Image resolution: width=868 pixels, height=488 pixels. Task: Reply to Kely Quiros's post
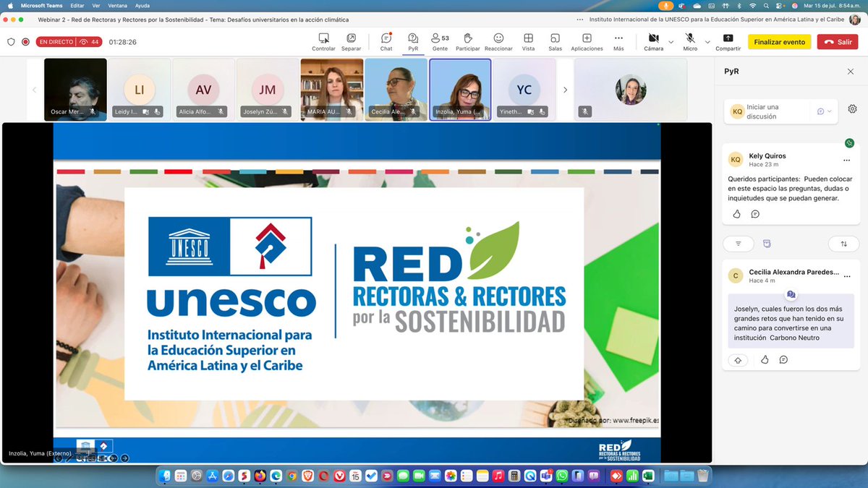tap(755, 214)
